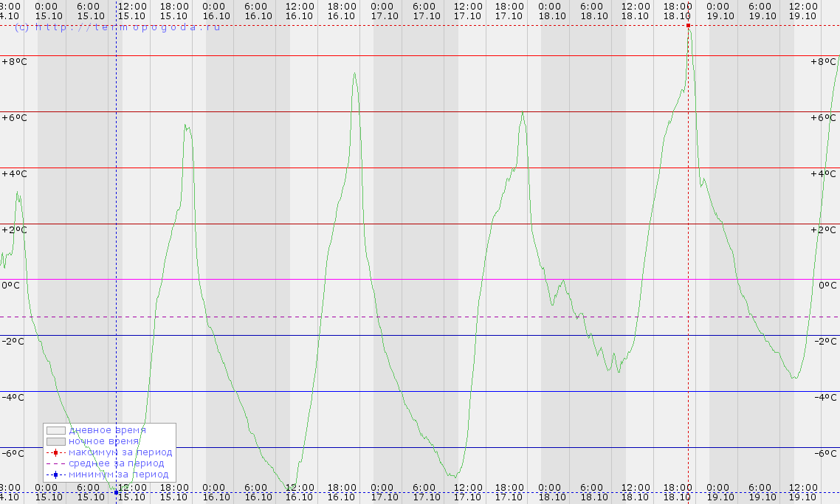The height and width of the screenshot is (504, 840).
Task: Select the daytime color swatch in the legend
Action: coord(55,430)
